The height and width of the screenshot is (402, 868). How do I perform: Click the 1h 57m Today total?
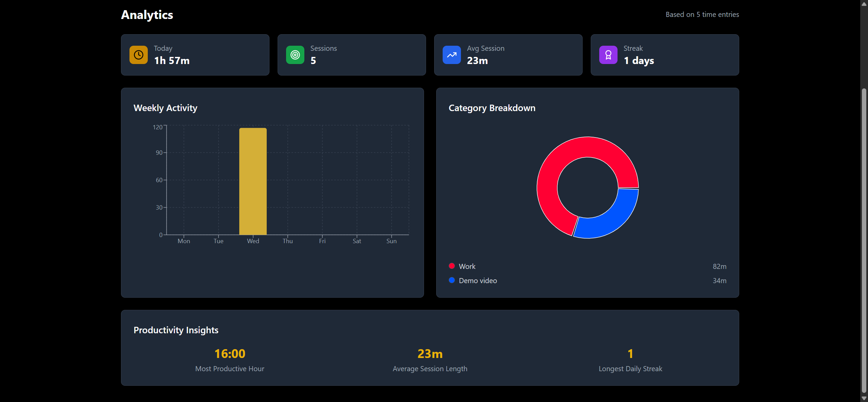[172, 61]
